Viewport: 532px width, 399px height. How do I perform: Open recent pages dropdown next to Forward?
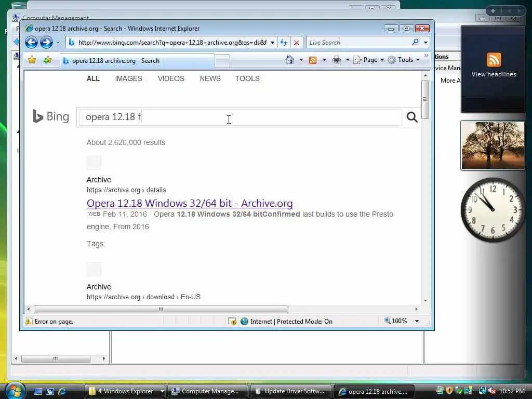pyautogui.click(x=58, y=43)
